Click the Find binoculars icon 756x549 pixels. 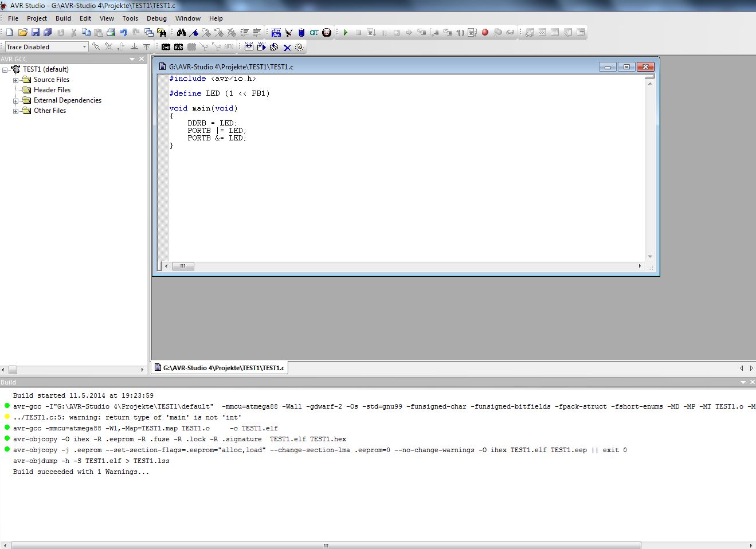(181, 33)
